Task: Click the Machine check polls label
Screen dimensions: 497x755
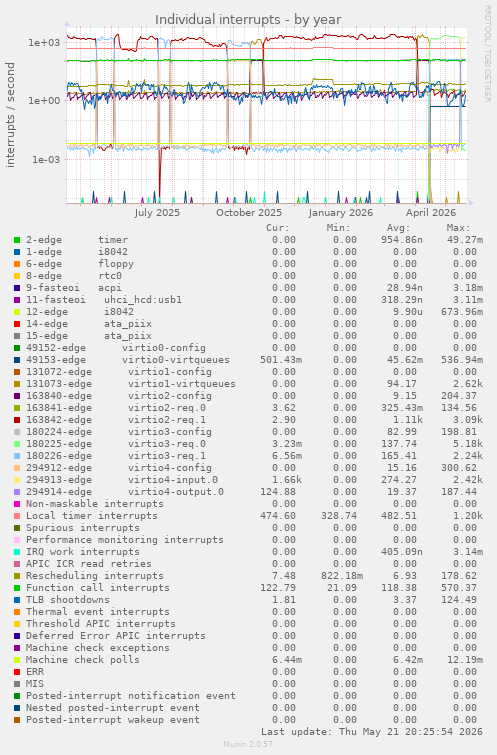Action: [83, 660]
